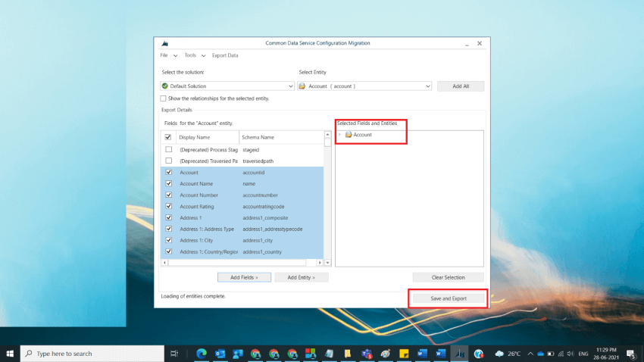Screen dimensions: 644x362
Task: Open Microsoft Teams from the taskbar
Action: tap(367, 354)
